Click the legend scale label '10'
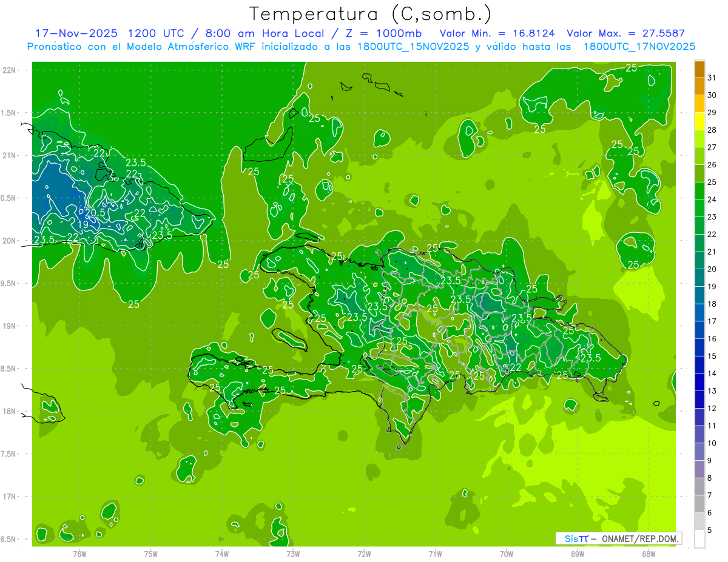Viewport: 728px width, 562px height. pyautogui.click(x=712, y=443)
